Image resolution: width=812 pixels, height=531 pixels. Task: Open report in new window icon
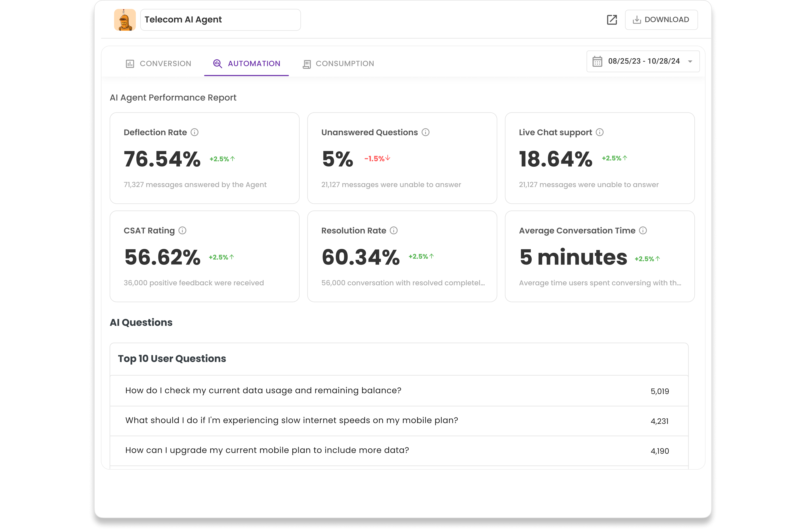(x=612, y=20)
